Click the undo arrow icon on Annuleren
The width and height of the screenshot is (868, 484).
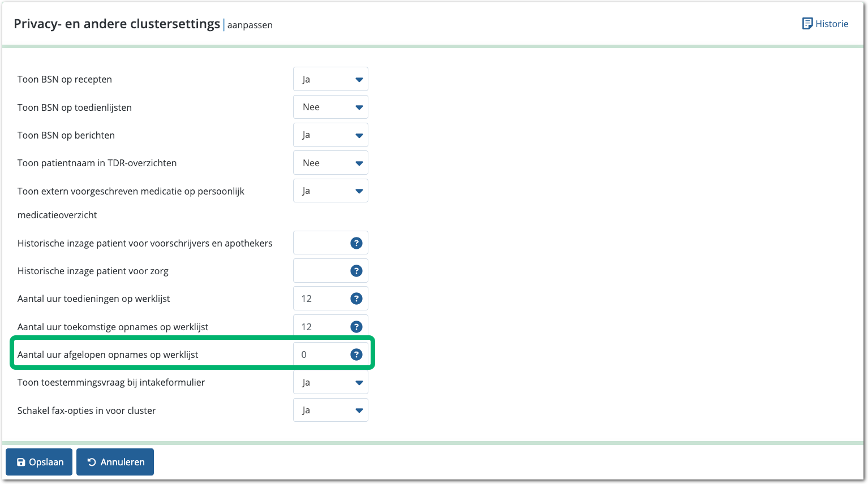pos(92,463)
